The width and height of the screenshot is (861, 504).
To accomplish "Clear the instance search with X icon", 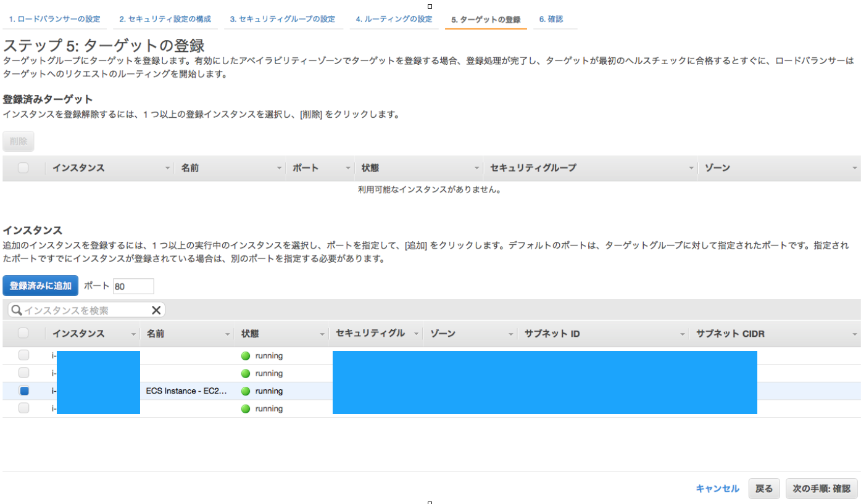I will click(156, 310).
